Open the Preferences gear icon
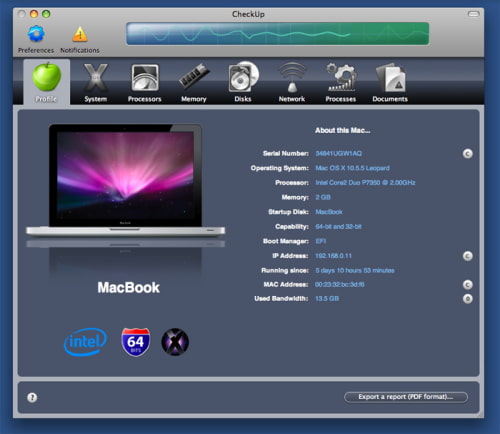 coord(36,34)
